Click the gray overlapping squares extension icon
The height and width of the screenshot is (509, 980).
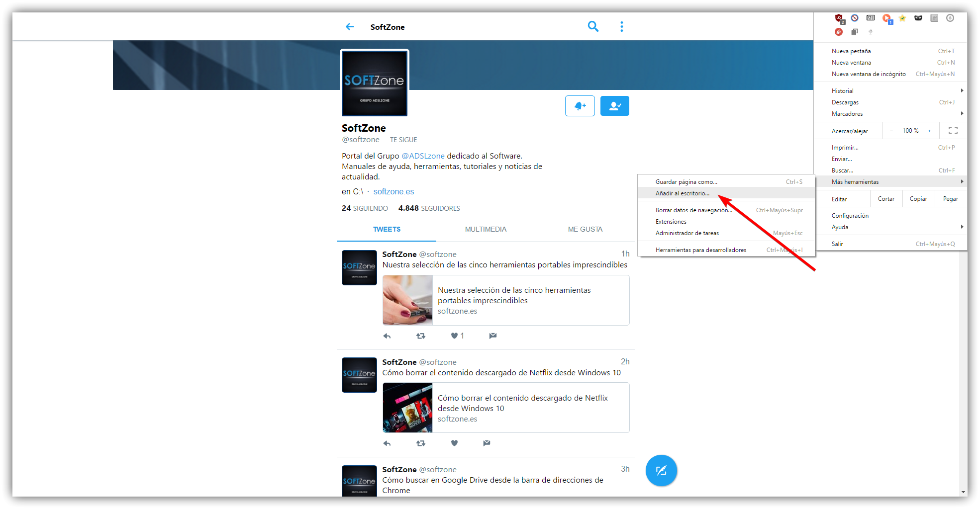pyautogui.click(x=855, y=32)
